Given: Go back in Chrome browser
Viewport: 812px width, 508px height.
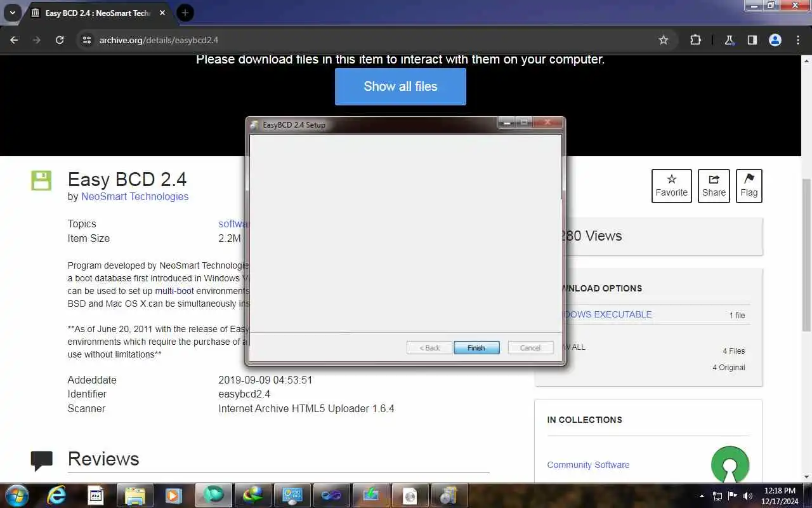Looking at the screenshot, I should coord(14,40).
